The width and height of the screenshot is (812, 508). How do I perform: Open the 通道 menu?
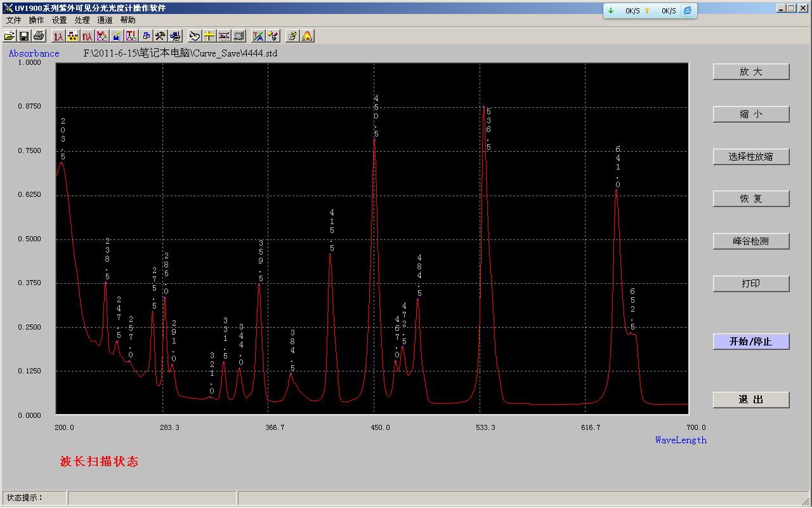pos(105,20)
